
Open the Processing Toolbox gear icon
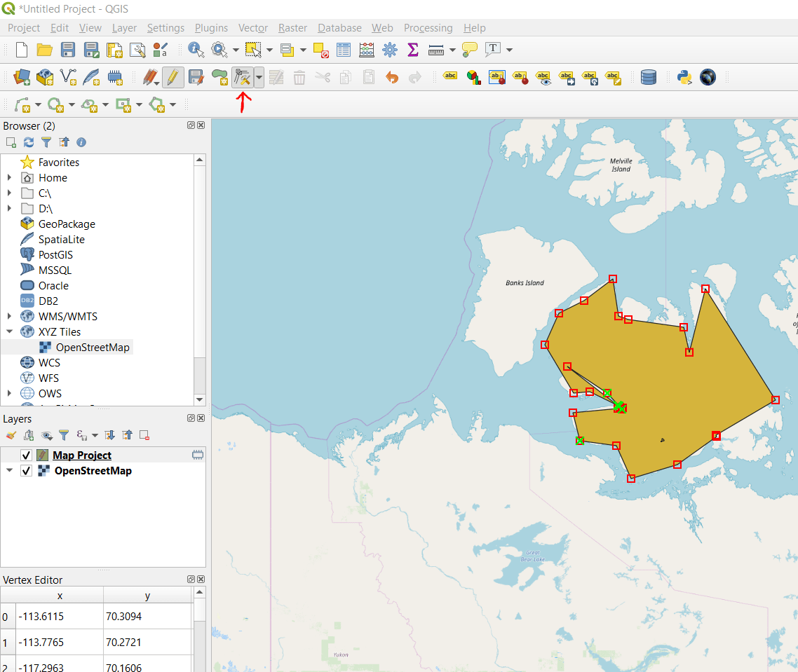tap(390, 50)
